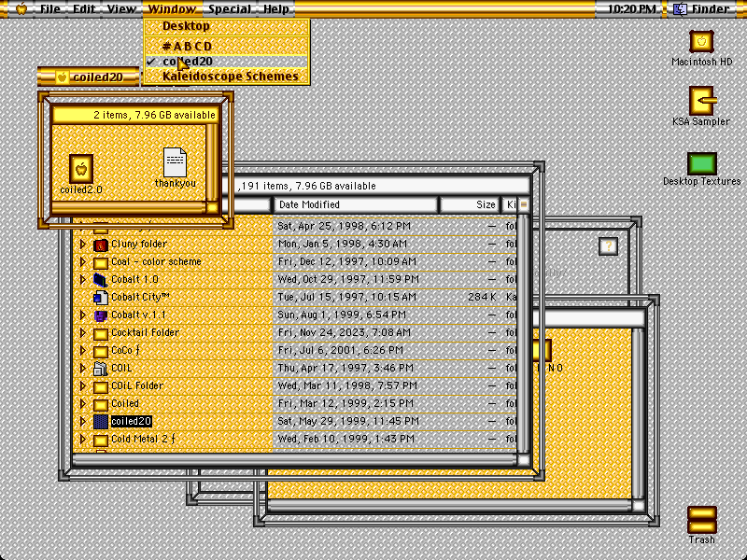Image resolution: width=747 pixels, height=560 pixels.
Task: Open the Apple menu icon
Action: pos(21,8)
